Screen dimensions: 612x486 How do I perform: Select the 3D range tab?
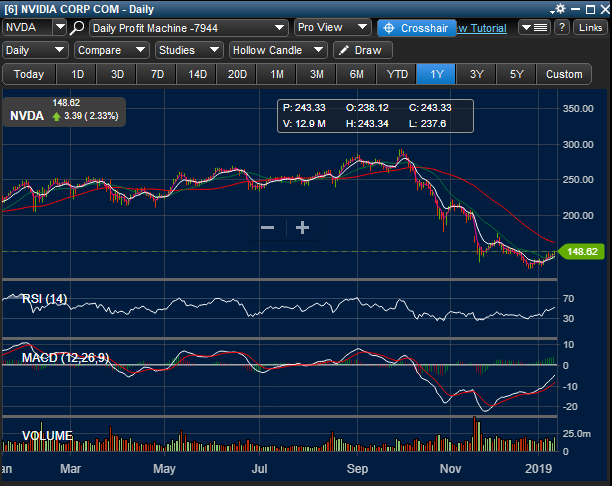tap(117, 74)
